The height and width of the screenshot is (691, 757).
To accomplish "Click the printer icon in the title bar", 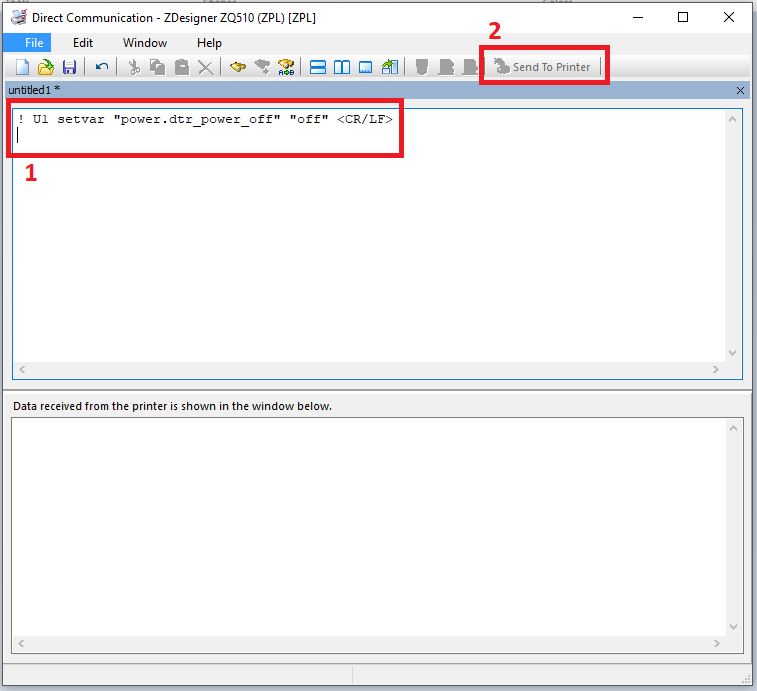I will (19, 17).
